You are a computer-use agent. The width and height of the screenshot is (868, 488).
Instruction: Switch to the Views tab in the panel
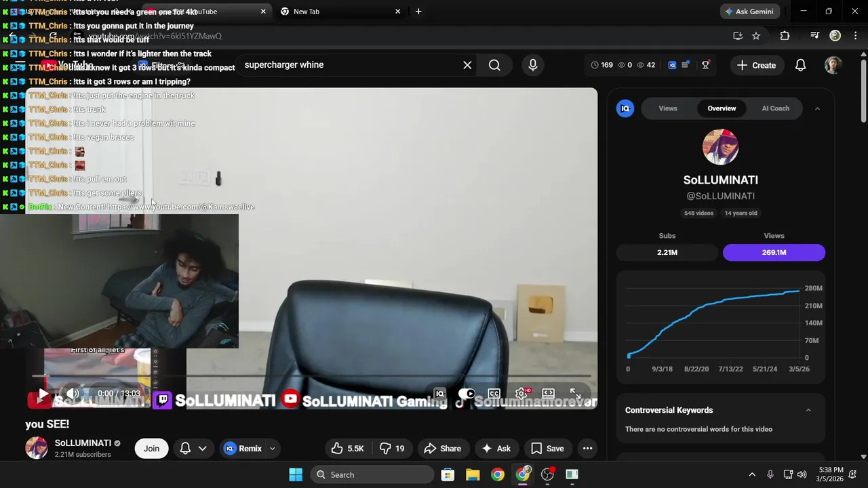click(668, 108)
